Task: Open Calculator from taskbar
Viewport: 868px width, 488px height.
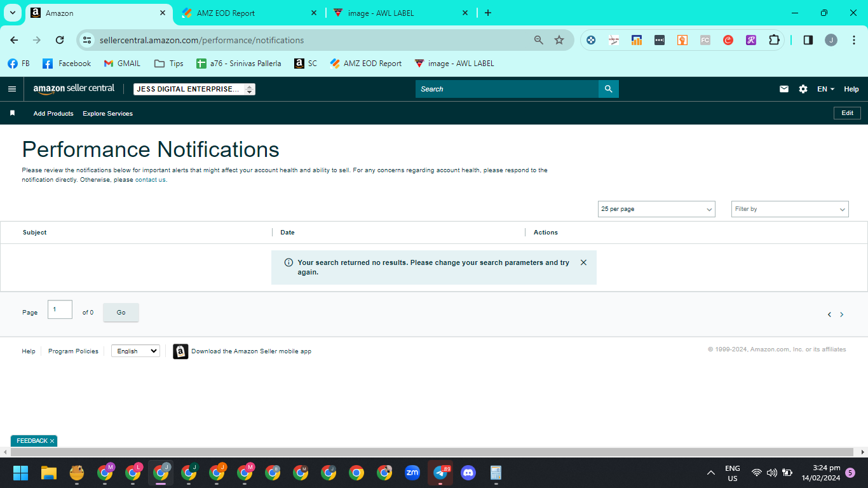Action: click(496, 473)
